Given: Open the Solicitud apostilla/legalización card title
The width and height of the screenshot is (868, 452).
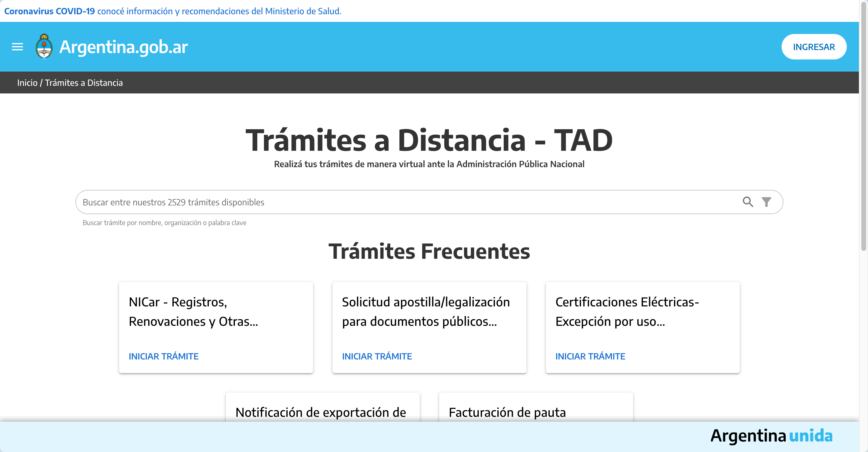Looking at the screenshot, I should (x=426, y=312).
